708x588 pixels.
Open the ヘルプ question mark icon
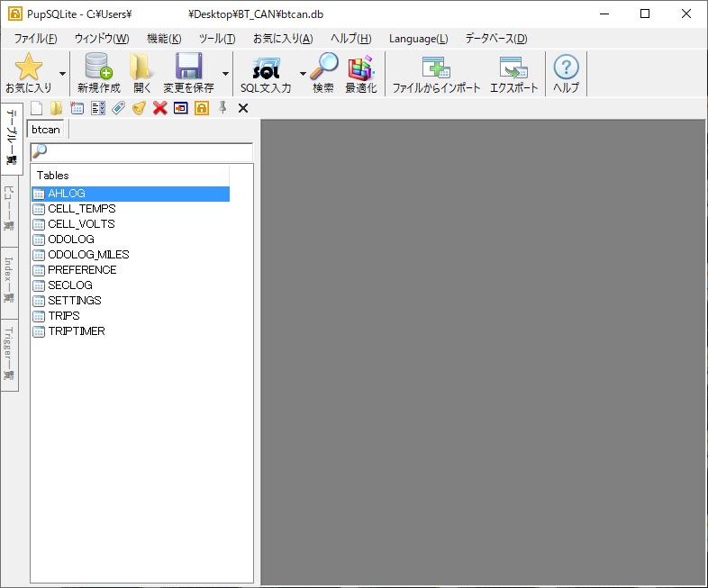(567, 68)
